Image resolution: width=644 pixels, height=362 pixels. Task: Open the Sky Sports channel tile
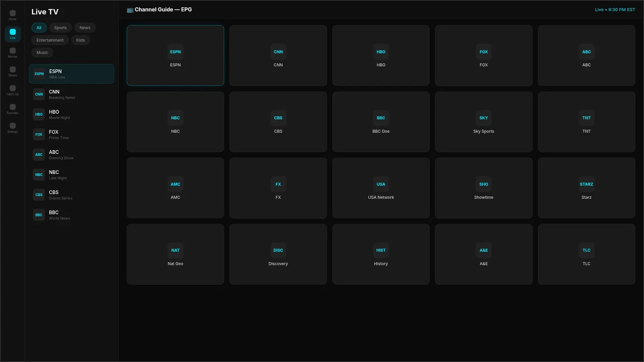pyautogui.click(x=484, y=122)
